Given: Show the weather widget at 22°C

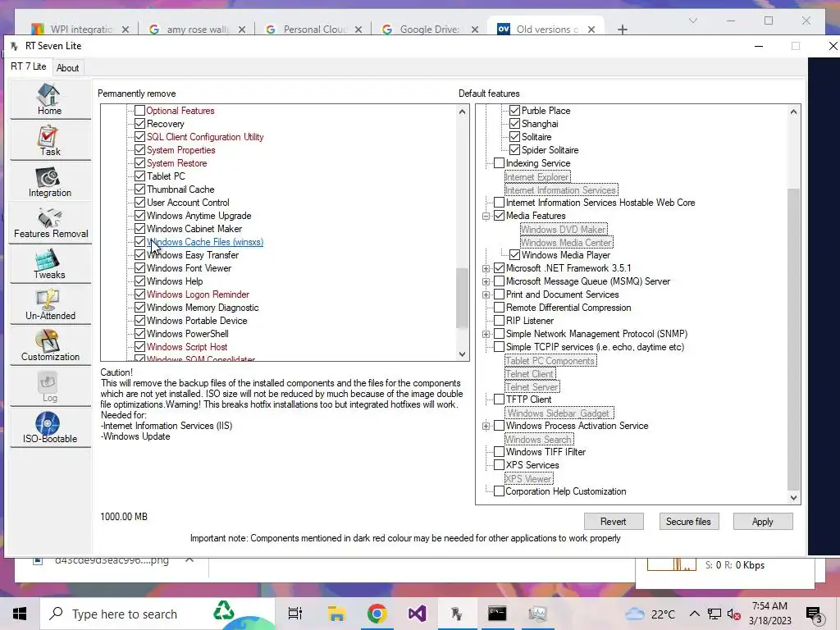Looking at the screenshot, I should pyautogui.click(x=650, y=614).
